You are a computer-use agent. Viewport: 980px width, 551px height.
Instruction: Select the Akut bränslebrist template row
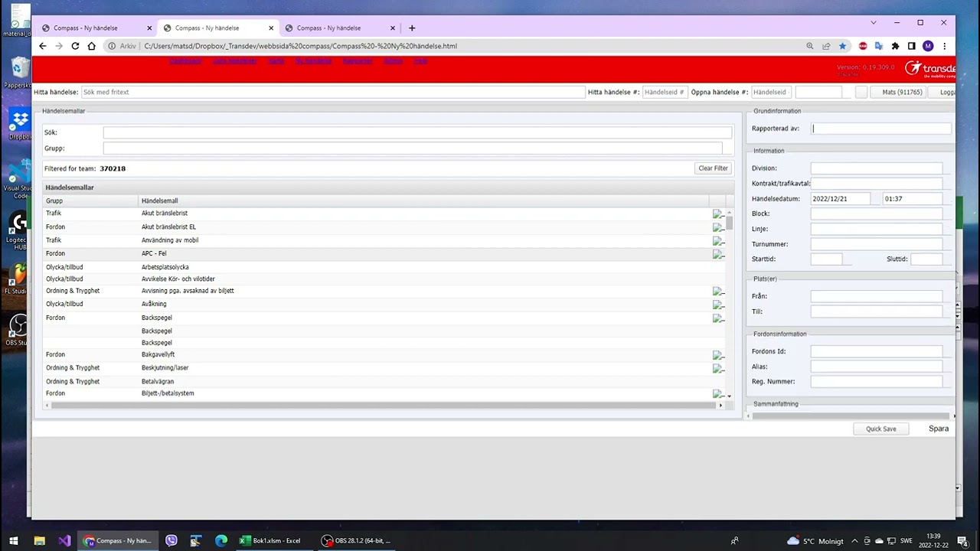[x=384, y=214]
